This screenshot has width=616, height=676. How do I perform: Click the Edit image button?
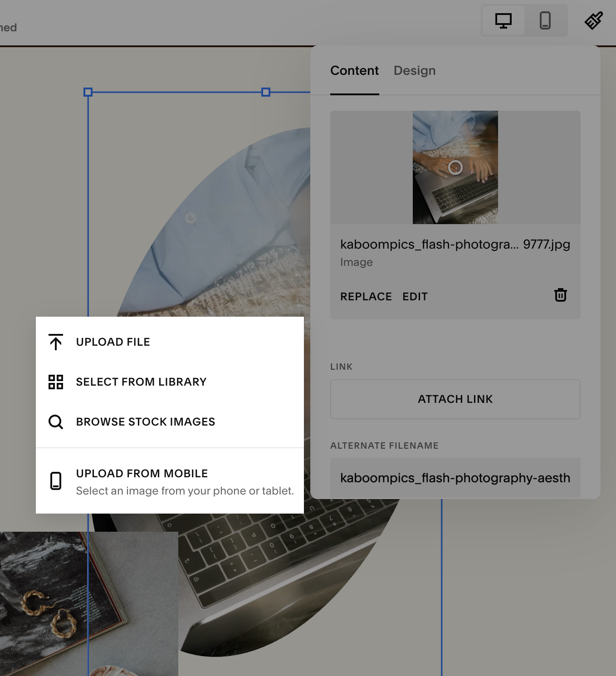(x=415, y=297)
